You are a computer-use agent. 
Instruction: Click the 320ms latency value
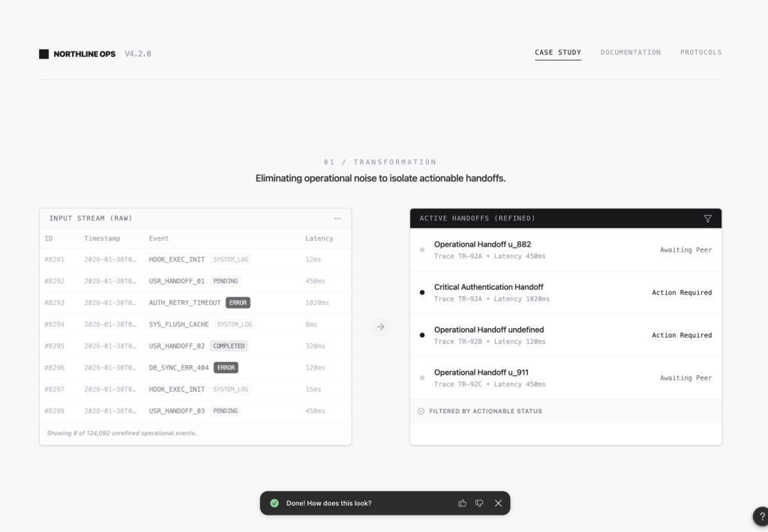[316, 346]
